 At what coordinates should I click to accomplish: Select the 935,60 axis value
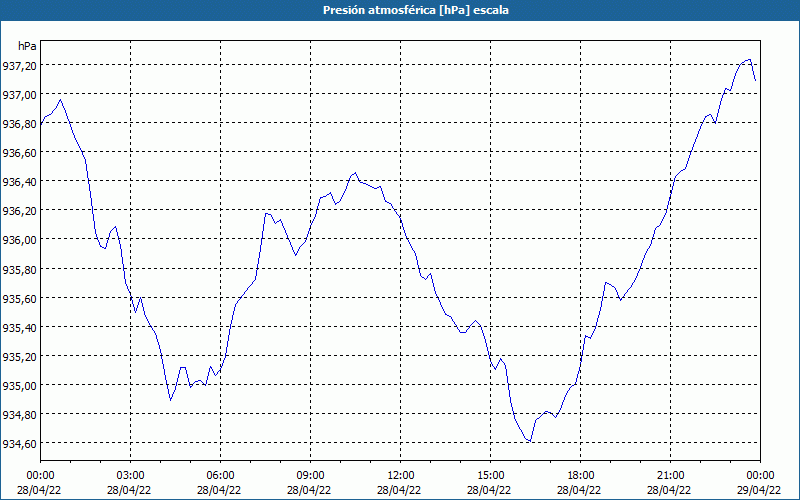(x=19, y=298)
